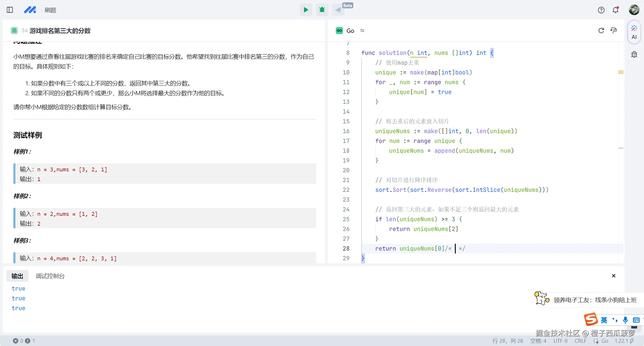
Task: Click the language swap arrows icon
Action: (362, 31)
